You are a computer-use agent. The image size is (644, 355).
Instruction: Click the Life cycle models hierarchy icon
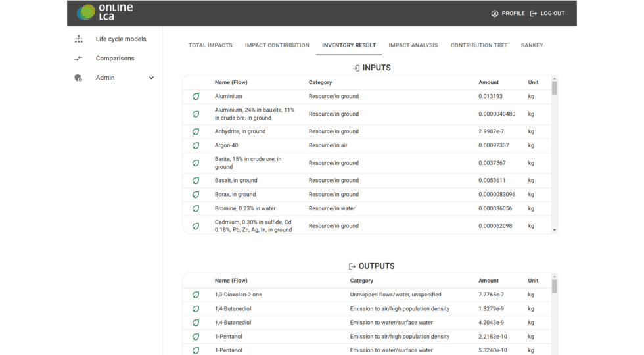pos(79,39)
